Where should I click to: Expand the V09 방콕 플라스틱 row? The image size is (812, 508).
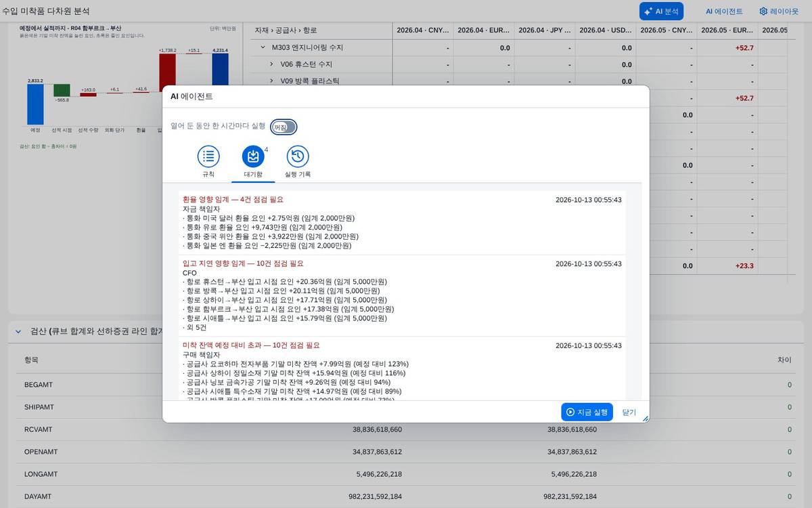(272, 81)
